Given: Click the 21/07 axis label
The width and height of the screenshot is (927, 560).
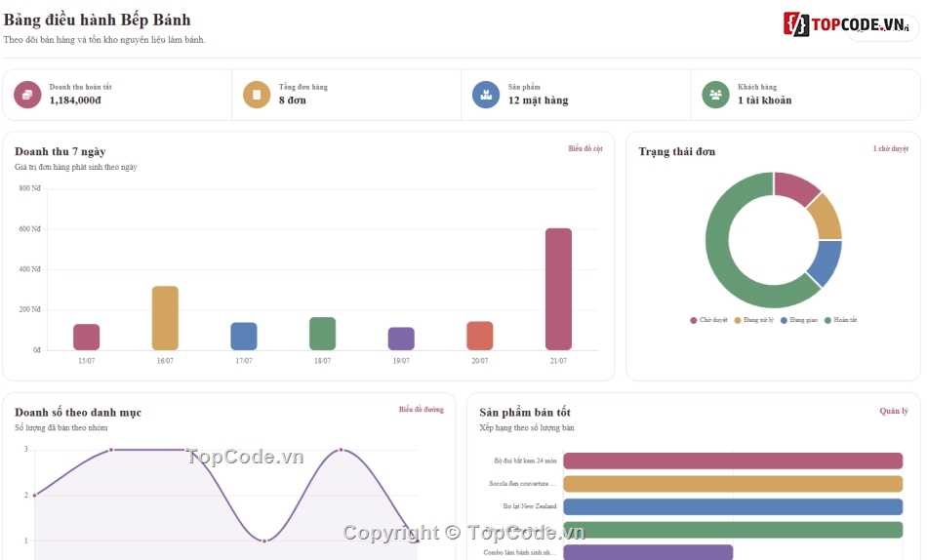Looking at the screenshot, I should point(558,361).
